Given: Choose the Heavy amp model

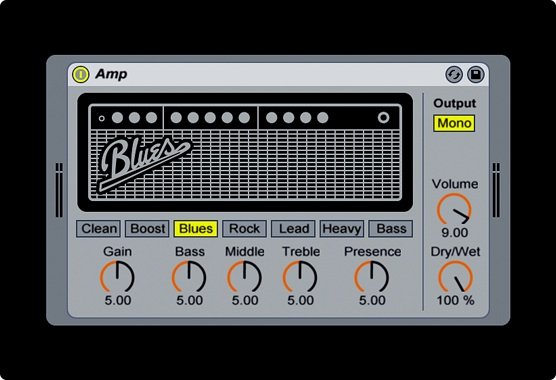Looking at the screenshot, I should point(342,229).
